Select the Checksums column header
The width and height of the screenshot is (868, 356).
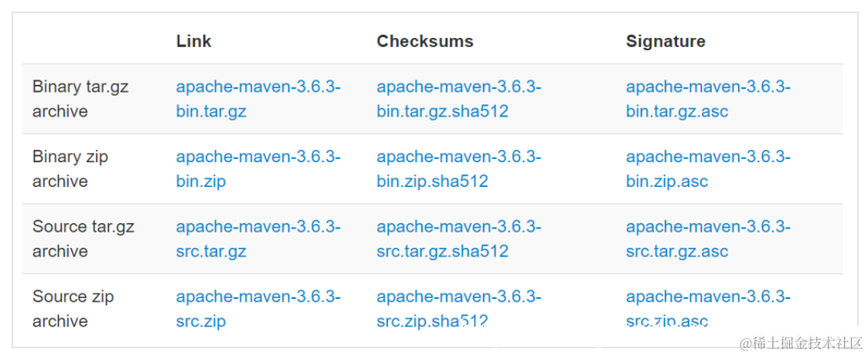[x=425, y=42]
